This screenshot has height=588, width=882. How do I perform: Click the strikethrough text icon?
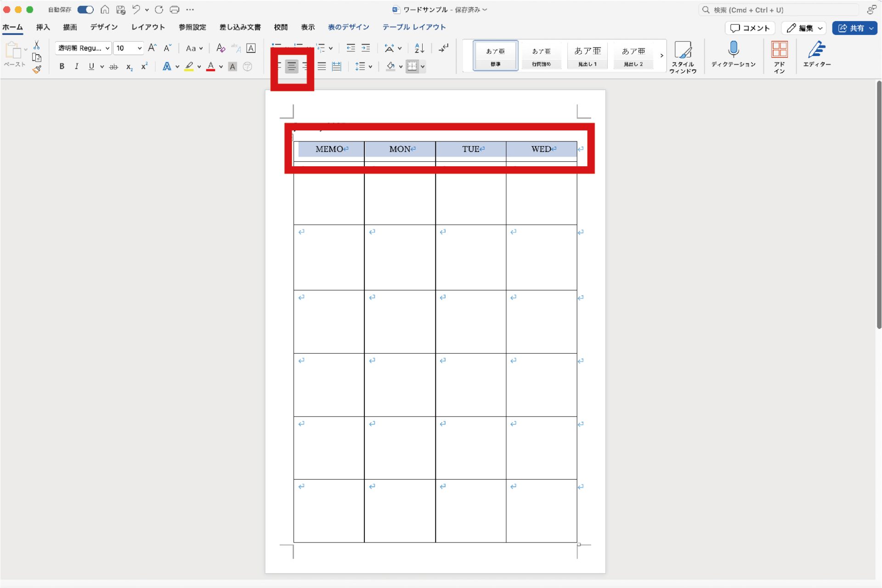pyautogui.click(x=113, y=67)
